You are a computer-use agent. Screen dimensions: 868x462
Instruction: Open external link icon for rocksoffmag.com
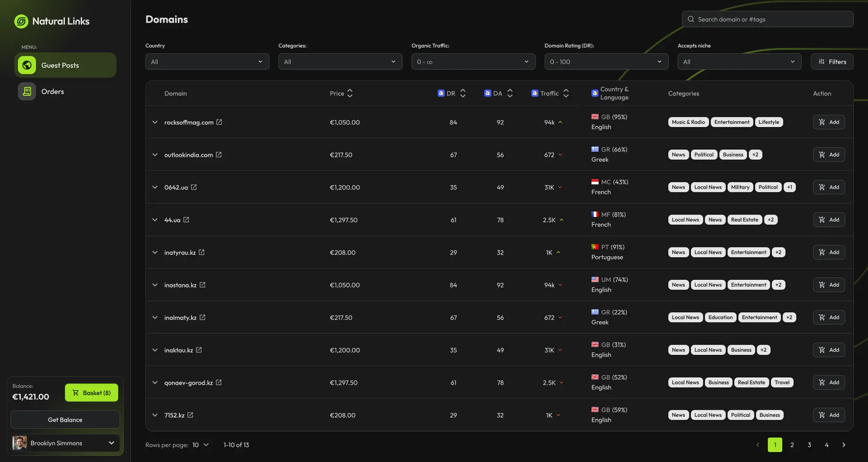coord(219,122)
